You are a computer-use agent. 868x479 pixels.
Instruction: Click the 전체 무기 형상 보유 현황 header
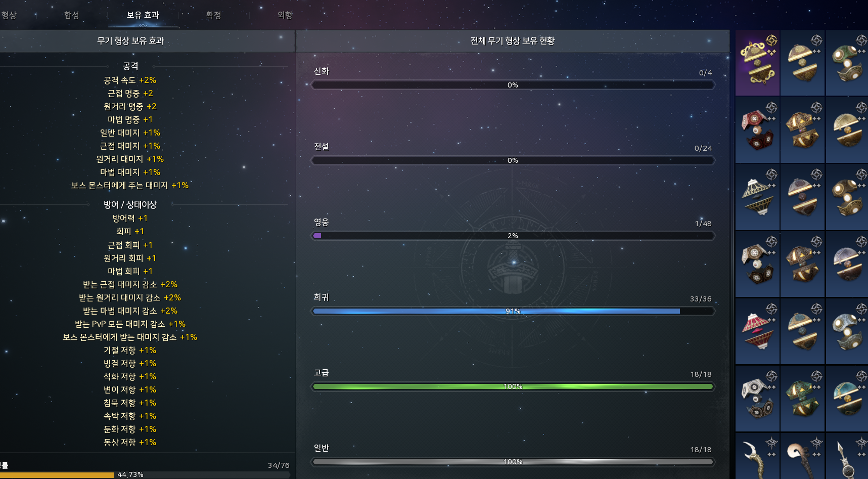[x=513, y=41]
